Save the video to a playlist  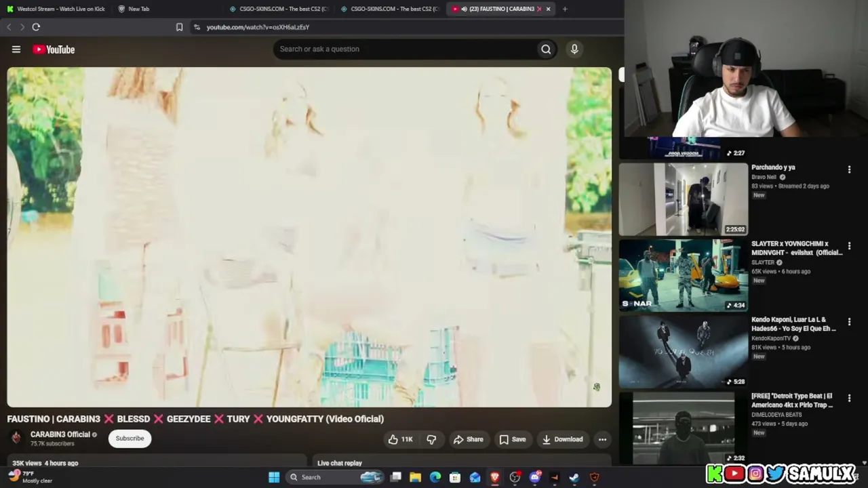click(512, 439)
